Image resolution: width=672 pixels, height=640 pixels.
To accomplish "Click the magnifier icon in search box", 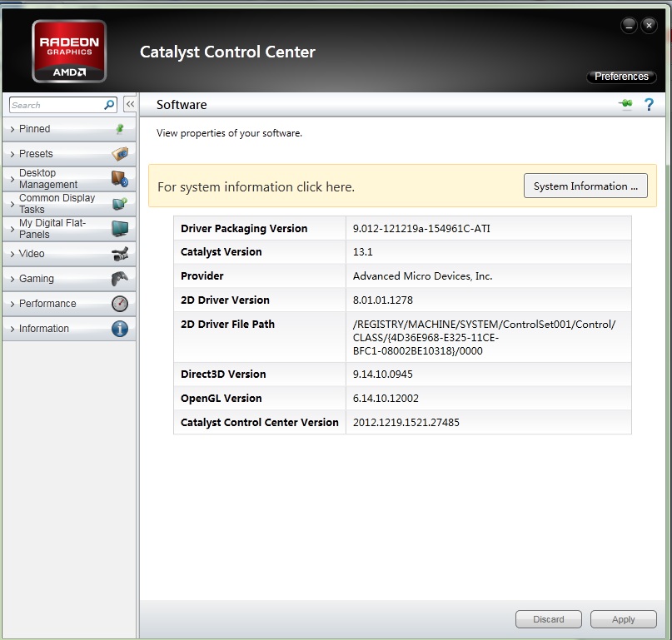I will pos(109,105).
